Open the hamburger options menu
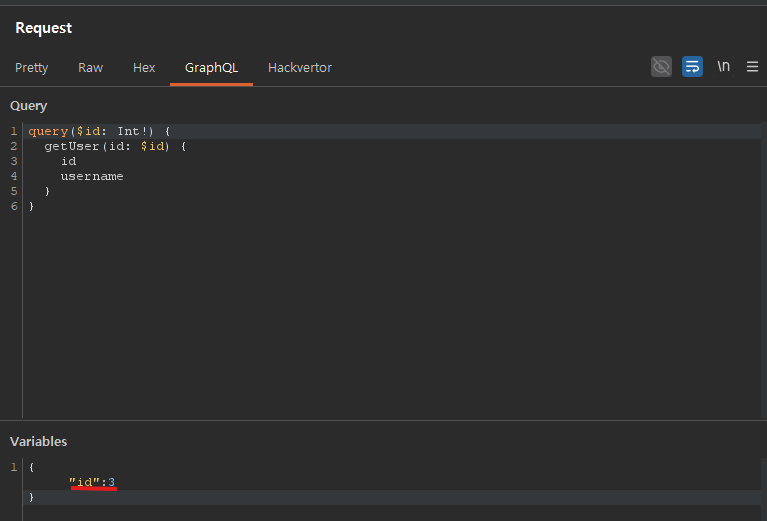This screenshot has height=521, width=767. [x=752, y=67]
